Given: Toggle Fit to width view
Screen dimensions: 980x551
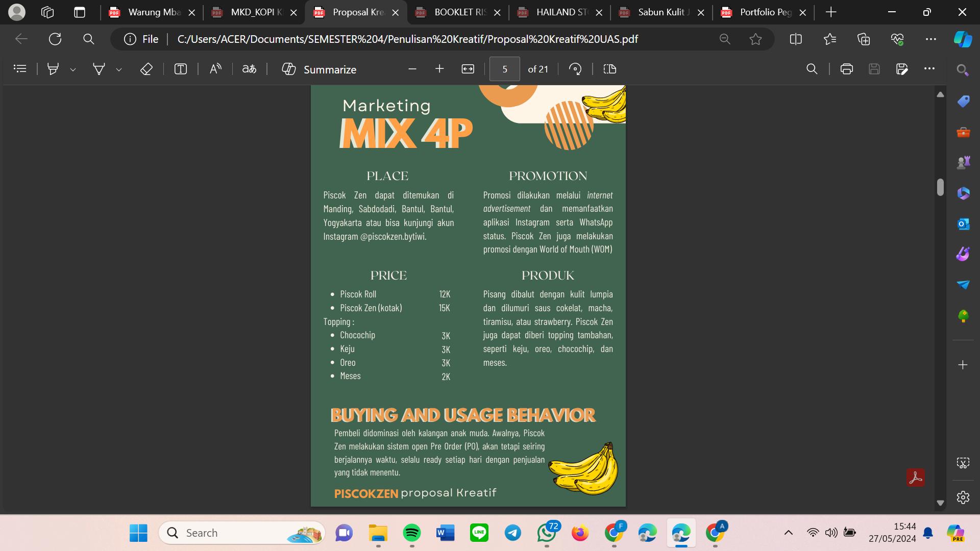Looking at the screenshot, I should click(468, 69).
